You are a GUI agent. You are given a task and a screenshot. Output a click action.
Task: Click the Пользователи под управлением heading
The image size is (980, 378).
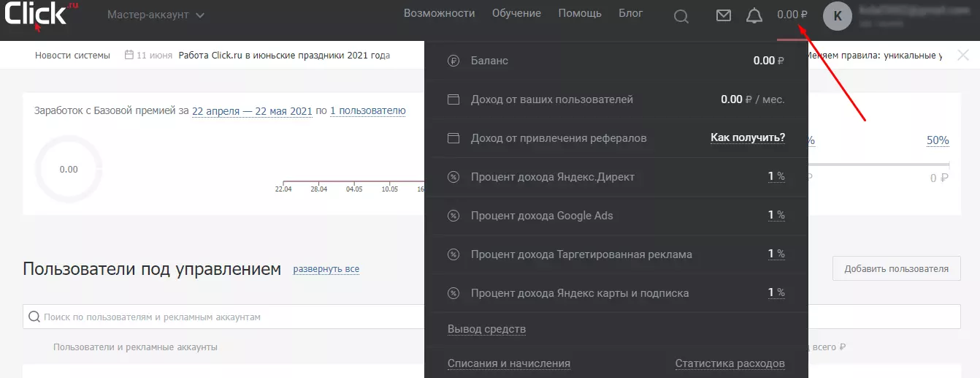coord(152,269)
